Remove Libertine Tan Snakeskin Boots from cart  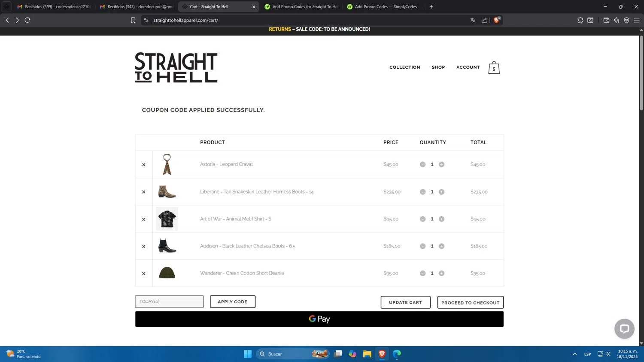(x=144, y=192)
